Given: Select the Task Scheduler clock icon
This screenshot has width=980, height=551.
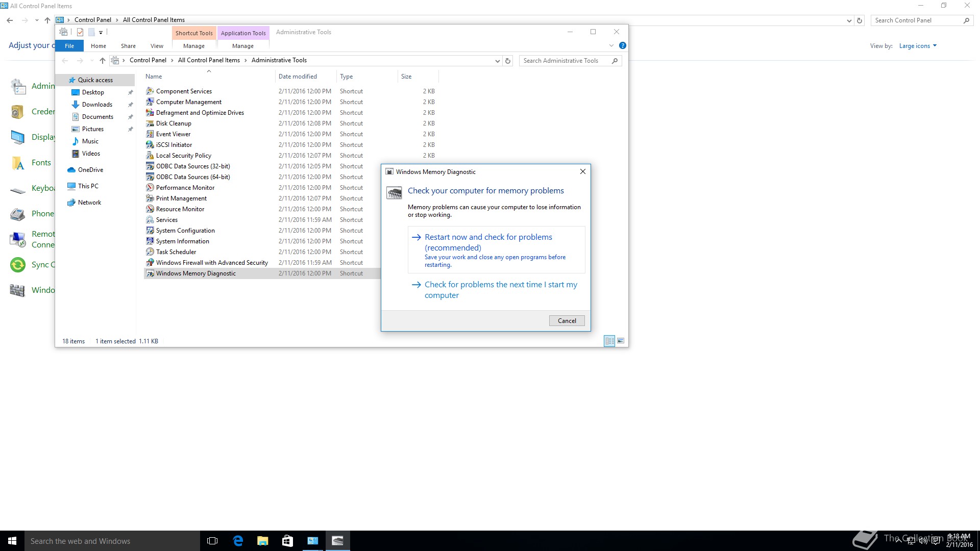Looking at the screenshot, I should (150, 252).
